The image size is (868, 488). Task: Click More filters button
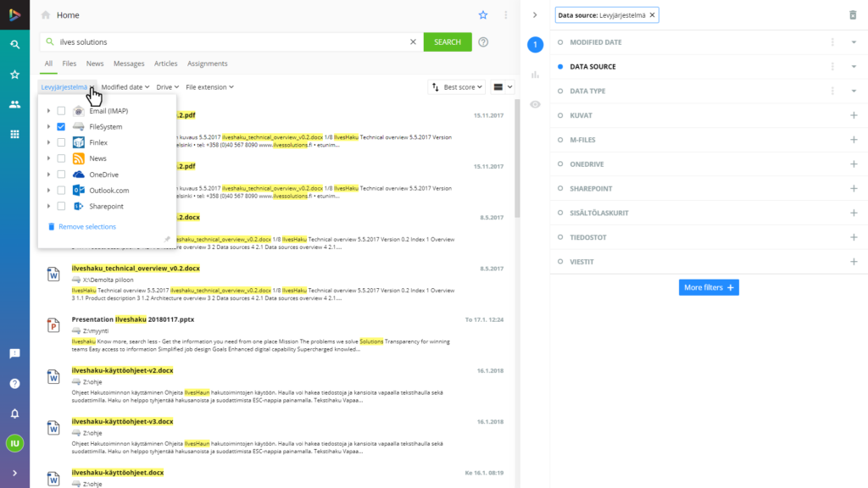pyautogui.click(x=709, y=287)
